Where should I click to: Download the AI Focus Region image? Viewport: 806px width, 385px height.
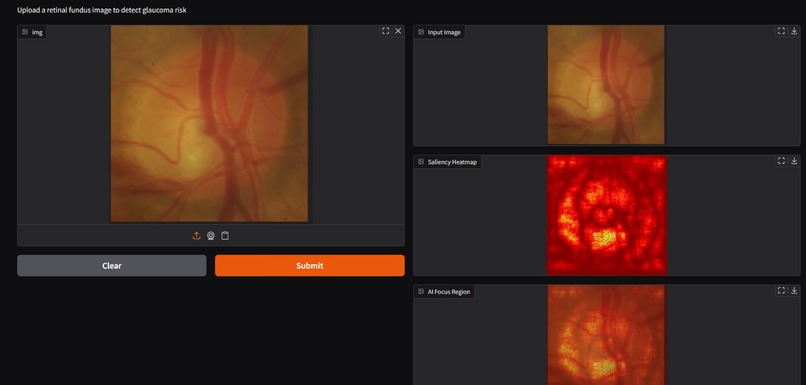[794, 290]
